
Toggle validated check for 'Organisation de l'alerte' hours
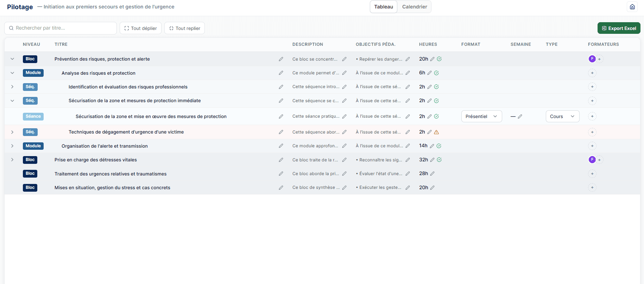tap(439, 146)
